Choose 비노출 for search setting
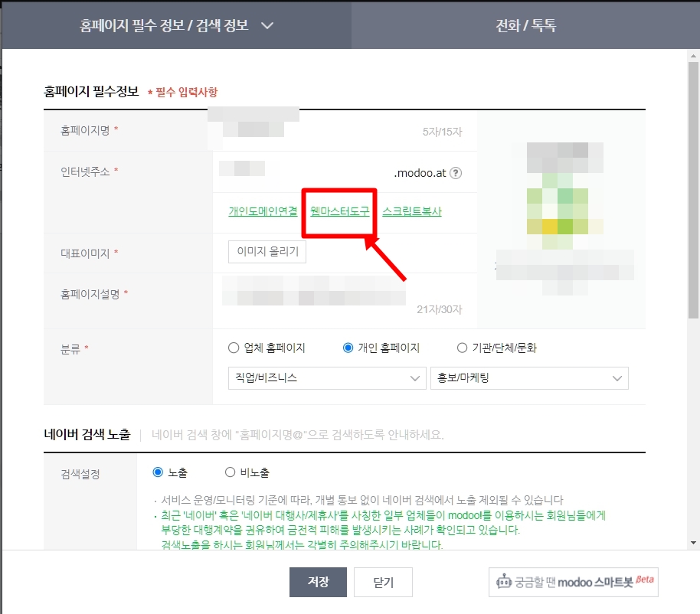 230,472
